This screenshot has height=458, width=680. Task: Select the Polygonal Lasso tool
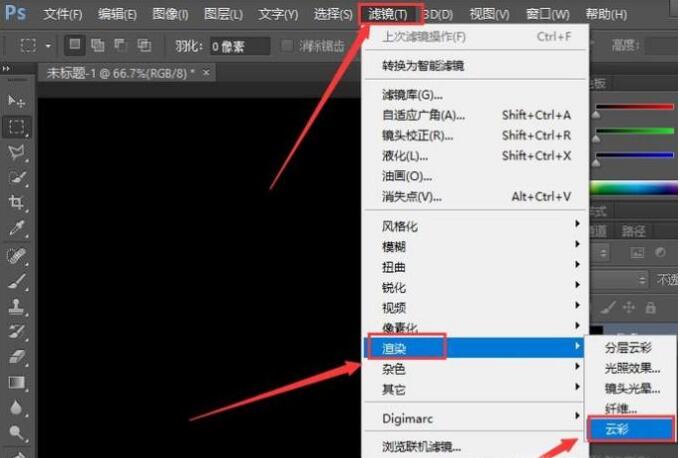click(17, 152)
